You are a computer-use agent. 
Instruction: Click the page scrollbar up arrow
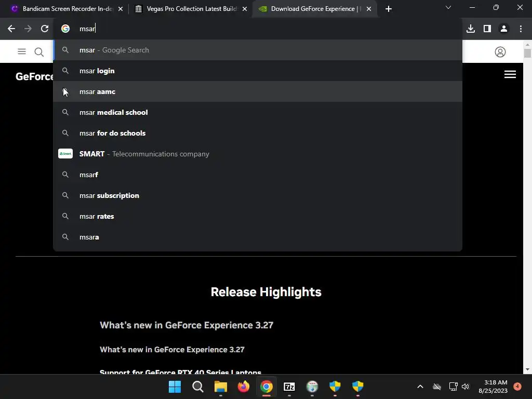527,45
